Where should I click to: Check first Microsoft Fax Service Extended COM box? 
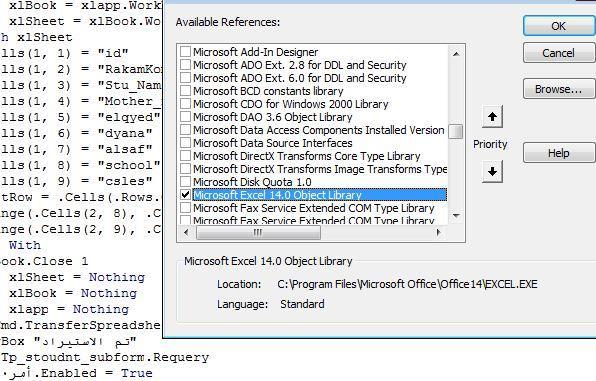185,208
